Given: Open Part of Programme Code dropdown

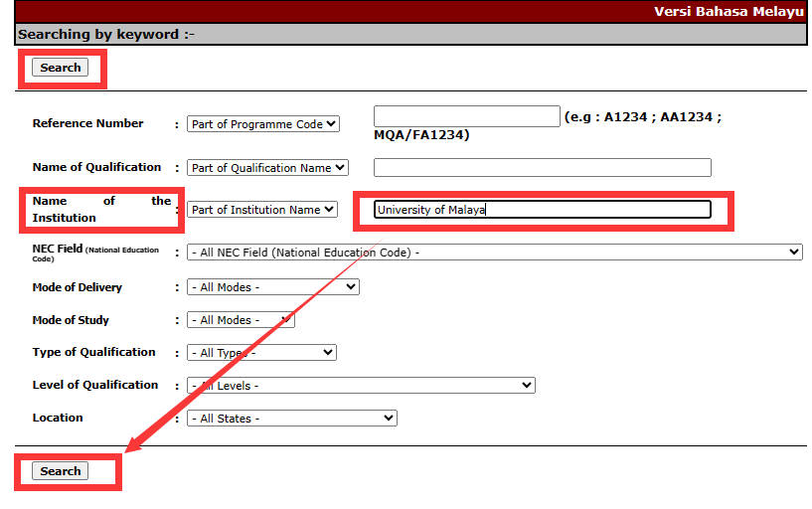Looking at the screenshot, I should coord(263,123).
